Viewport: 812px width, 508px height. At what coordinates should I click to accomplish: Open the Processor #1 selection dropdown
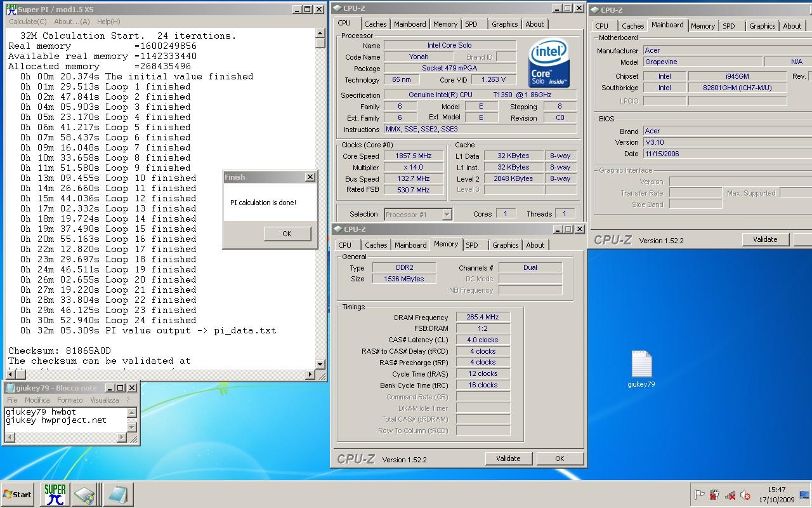coord(447,215)
